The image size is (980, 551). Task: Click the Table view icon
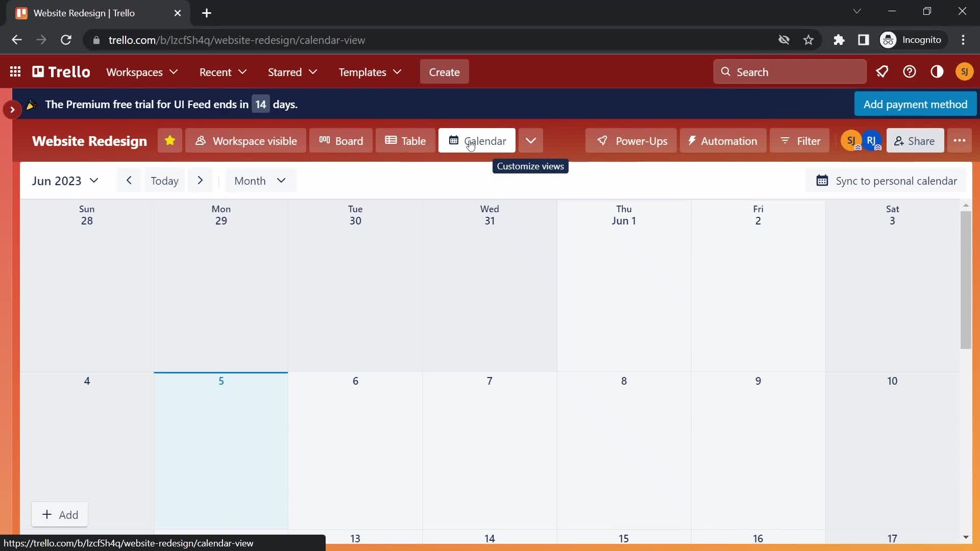pos(405,140)
